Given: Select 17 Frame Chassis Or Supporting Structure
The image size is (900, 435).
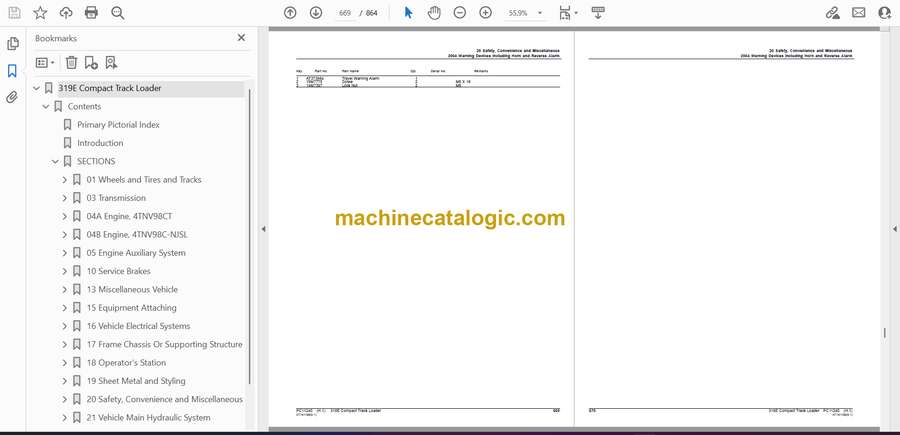Looking at the screenshot, I should (x=164, y=344).
